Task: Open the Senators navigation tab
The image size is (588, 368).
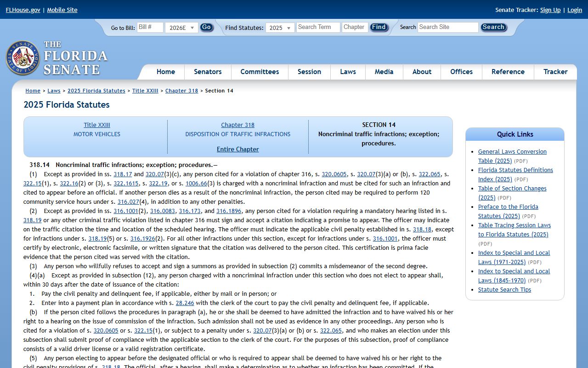Action: tap(208, 72)
